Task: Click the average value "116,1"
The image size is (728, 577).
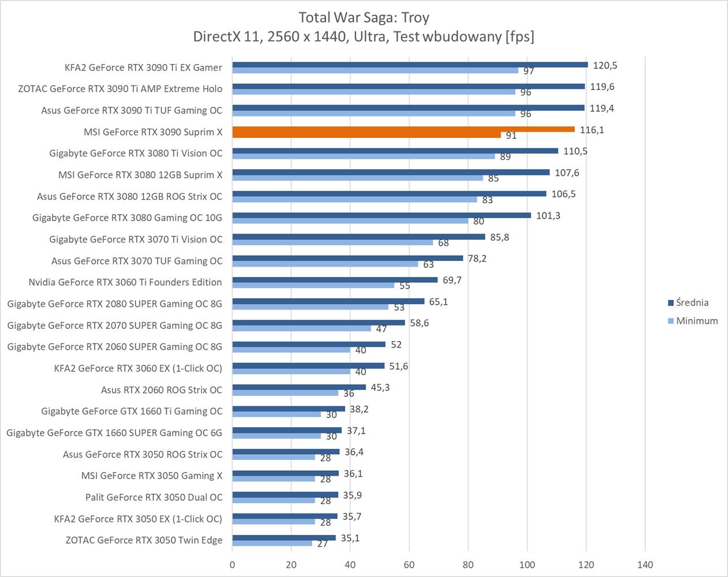Action: 592,130
